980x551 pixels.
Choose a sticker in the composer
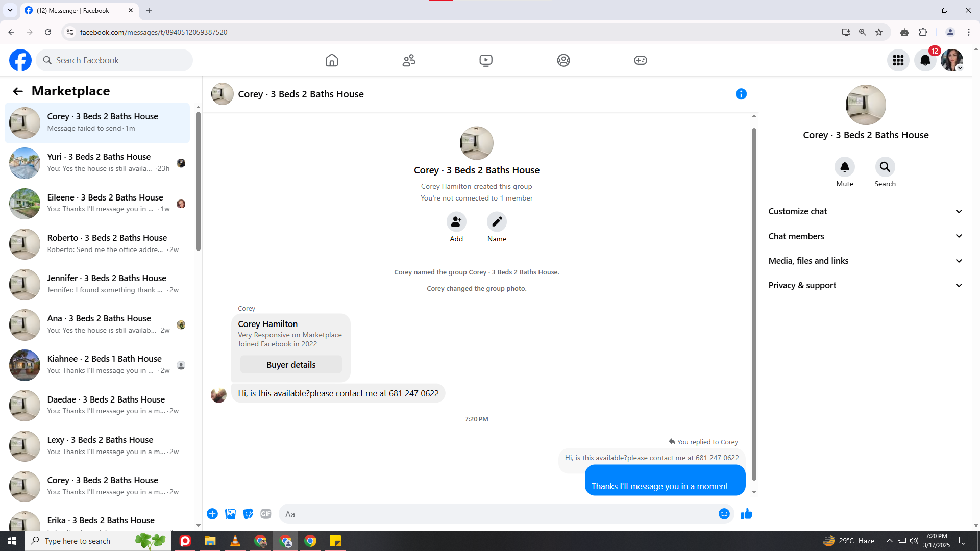(x=248, y=514)
